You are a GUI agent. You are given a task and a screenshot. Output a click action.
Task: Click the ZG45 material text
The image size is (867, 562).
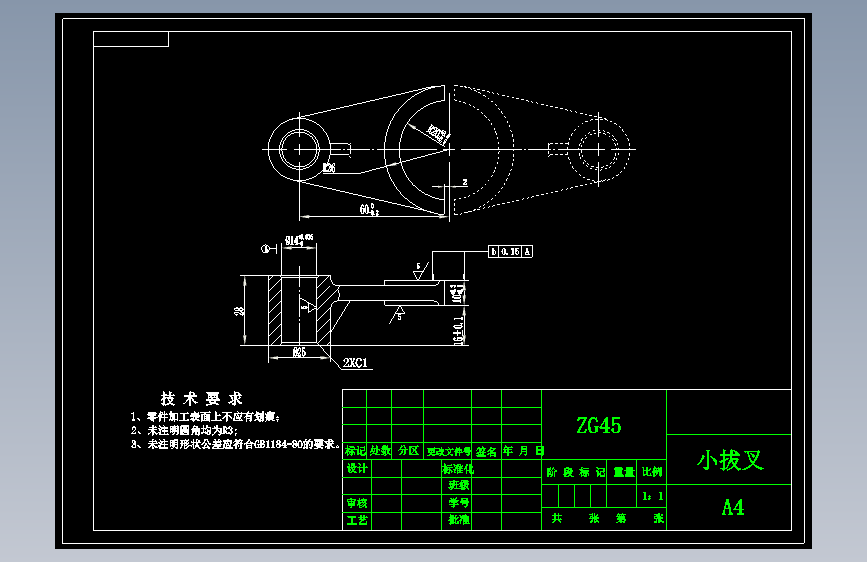599,425
